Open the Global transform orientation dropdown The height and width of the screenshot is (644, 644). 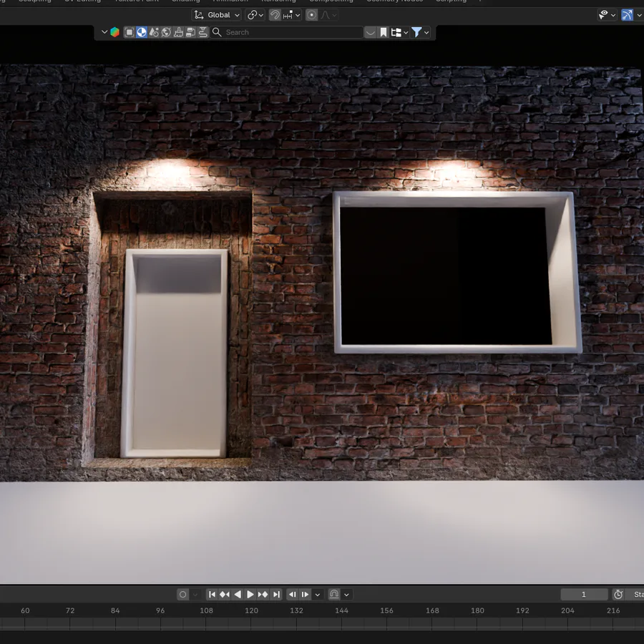(x=216, y=15)
